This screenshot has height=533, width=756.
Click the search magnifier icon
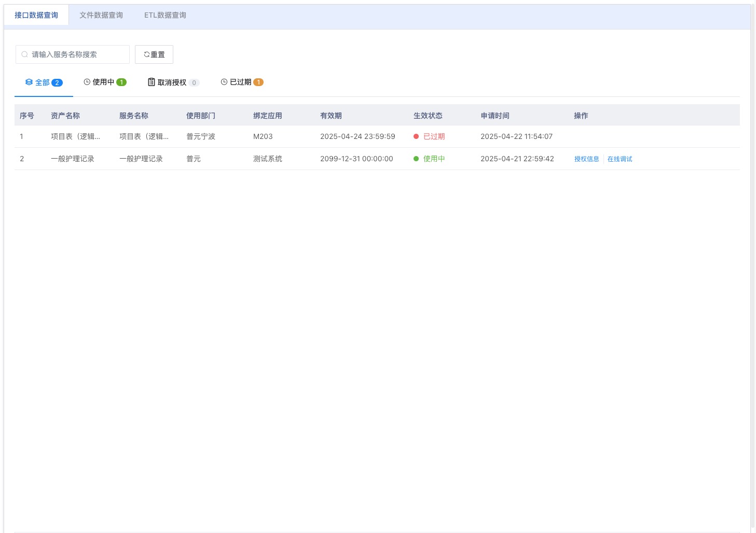[x=24, y=54]
